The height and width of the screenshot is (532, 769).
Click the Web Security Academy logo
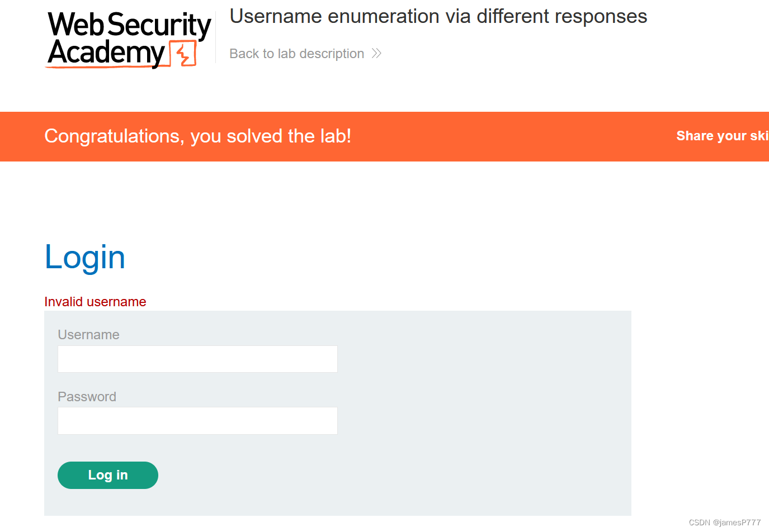pos(128,37)
